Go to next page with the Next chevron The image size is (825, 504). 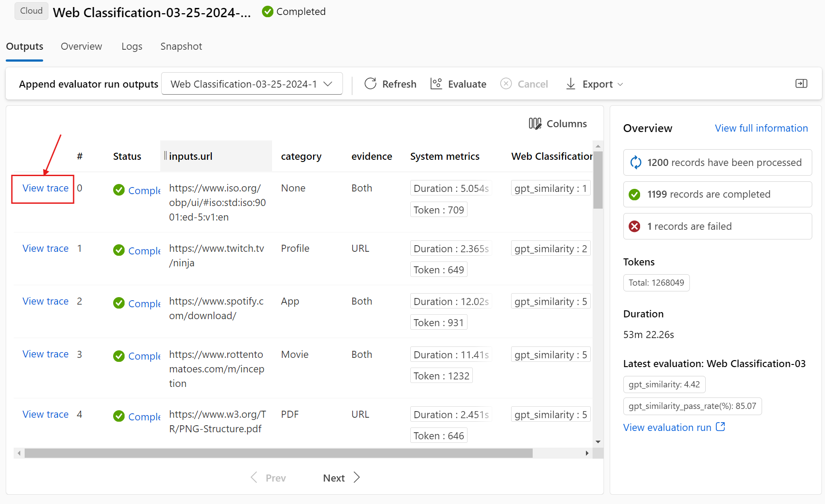357,478
